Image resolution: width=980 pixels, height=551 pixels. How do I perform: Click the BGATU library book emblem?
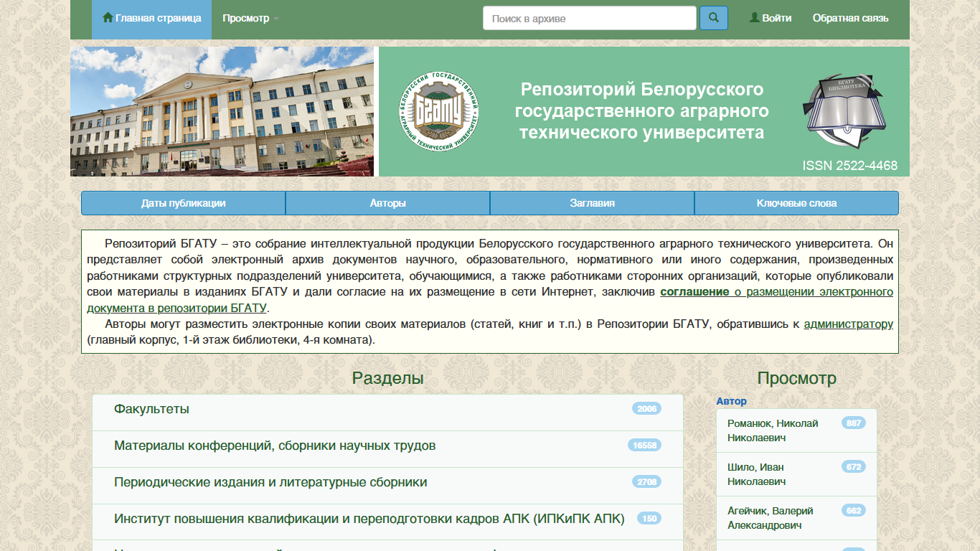tap(846, 111)
